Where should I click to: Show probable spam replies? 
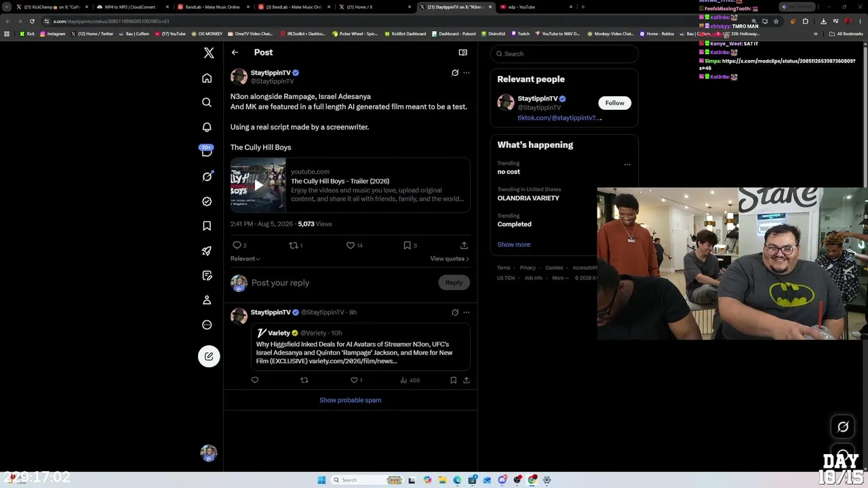pos(350,400)
